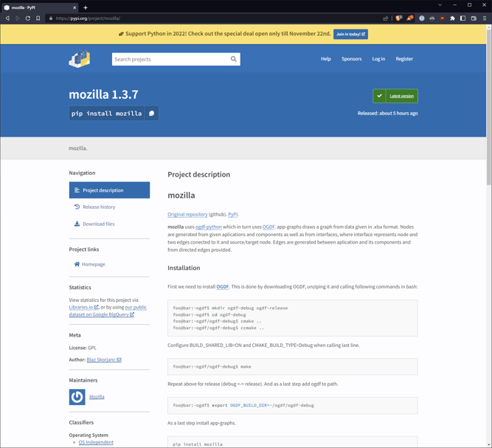This screenshot has height=448, width=492.
Task: Select Project description navigation tab
Action: tap(109, 190)
